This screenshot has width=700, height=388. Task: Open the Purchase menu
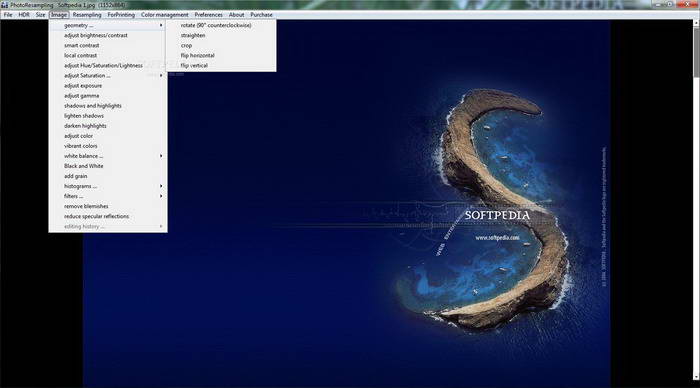pos(261,15)
